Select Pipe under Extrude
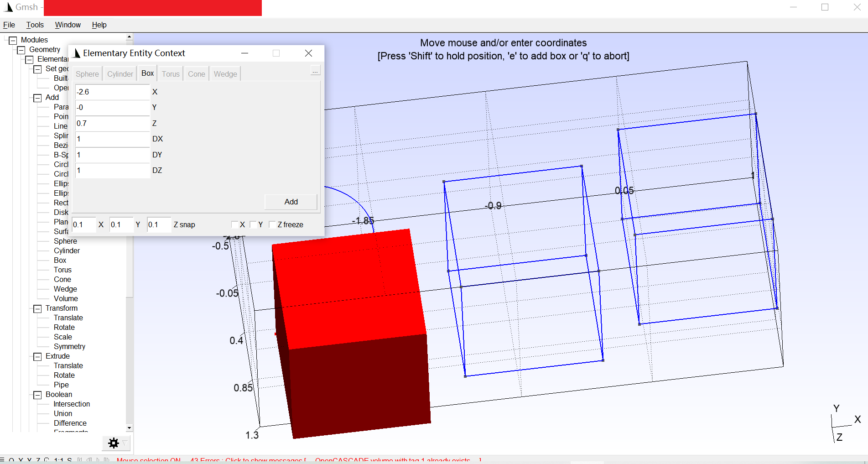Image resolution: width=868 pixels, height=464 pixels. 61,385
